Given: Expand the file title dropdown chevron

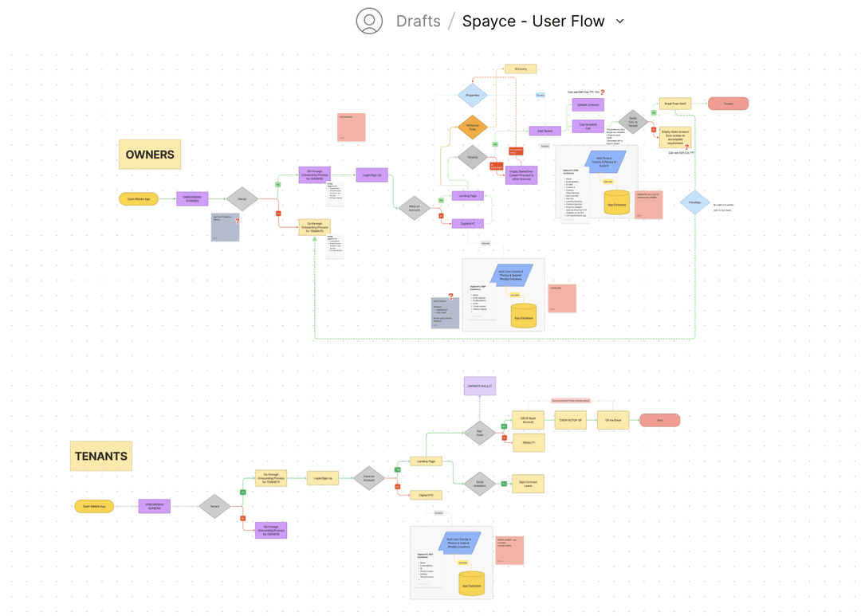Looking at the screenshot, I should 620,21.
